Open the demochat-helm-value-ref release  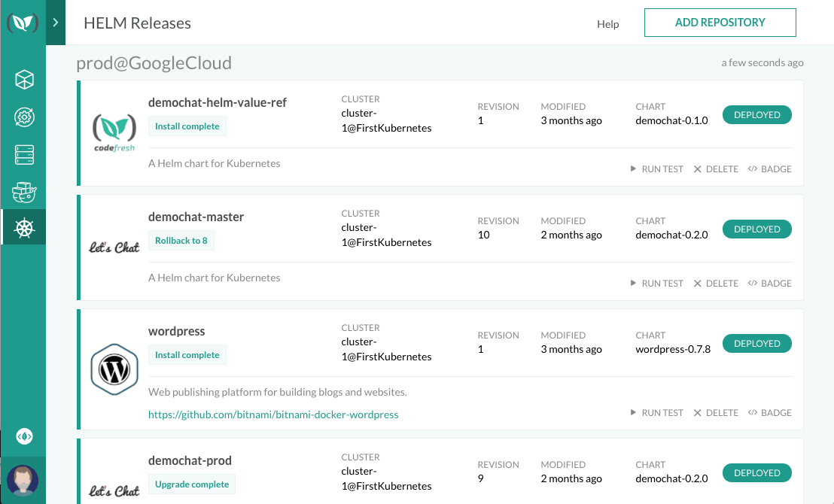[217, 102]
